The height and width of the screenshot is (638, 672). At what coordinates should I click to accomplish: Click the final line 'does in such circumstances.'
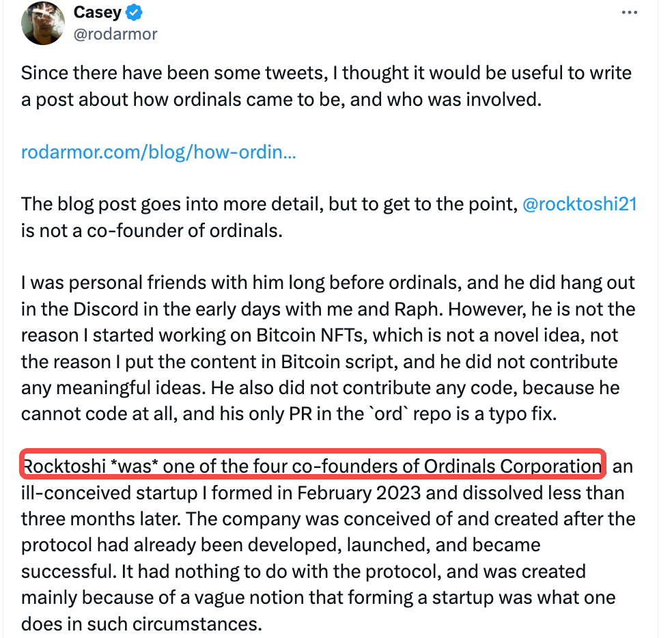coord(141,624)
